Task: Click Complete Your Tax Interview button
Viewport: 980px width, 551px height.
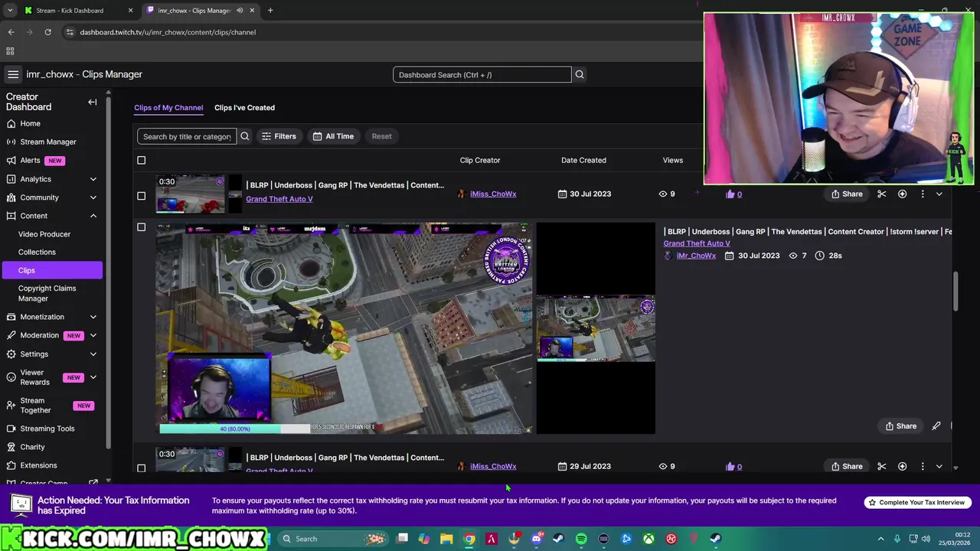Action: pos(916,503)
